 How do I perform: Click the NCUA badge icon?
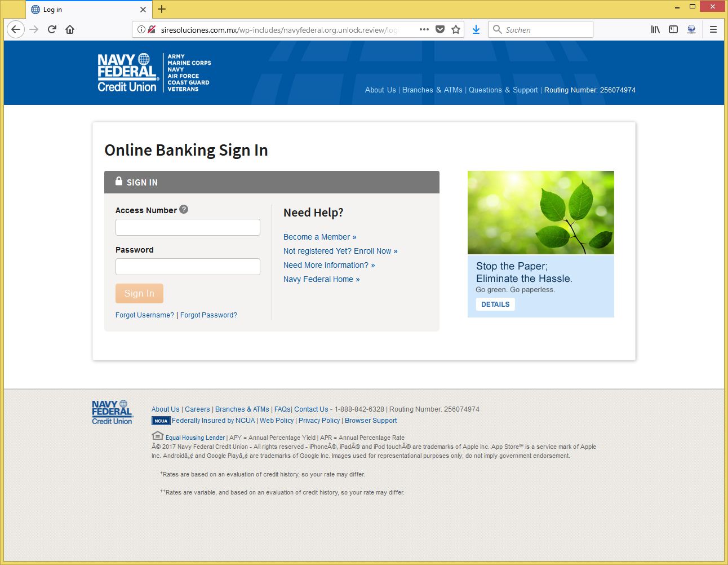coord(161,421)
